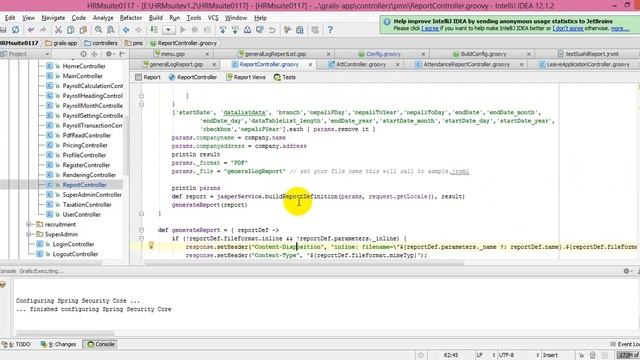Click the collapse-all icon in Project panel
This screenshot has width=640, height=360.
(94, 54)
